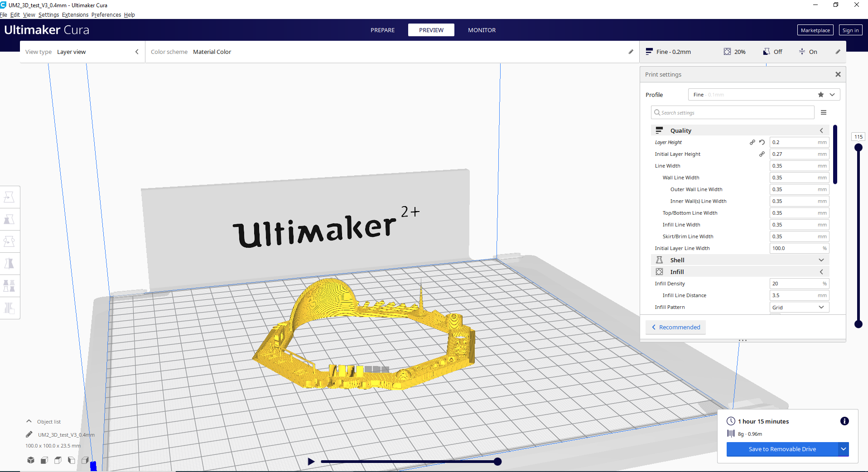Switch camera to Top view icon

(x=58, y=460)
